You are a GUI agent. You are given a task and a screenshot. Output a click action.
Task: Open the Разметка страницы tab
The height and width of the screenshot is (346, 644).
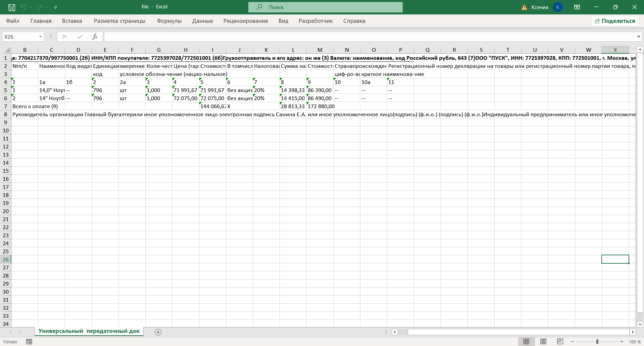[119, 21]
